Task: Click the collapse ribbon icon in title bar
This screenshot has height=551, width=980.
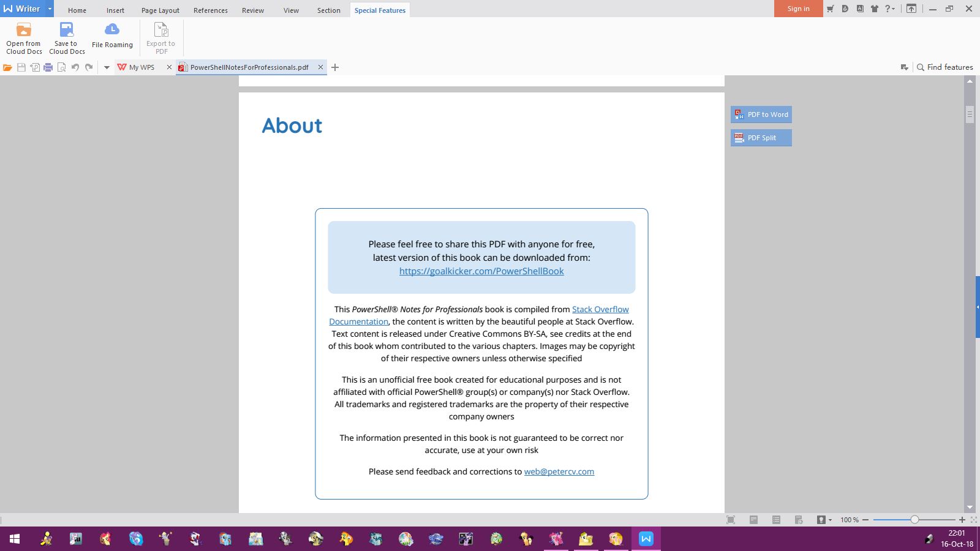Action: (x=911, y=9)
